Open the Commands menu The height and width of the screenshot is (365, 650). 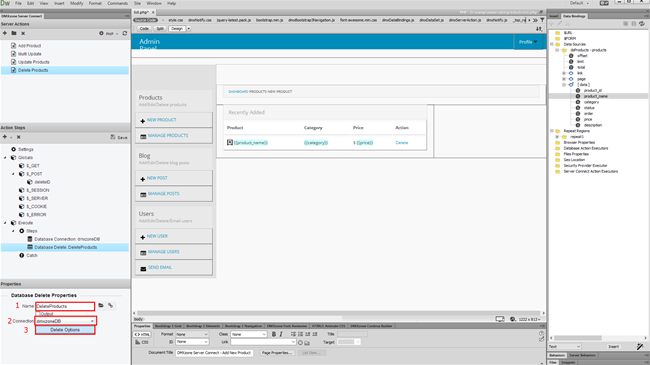tap(117, 3)
